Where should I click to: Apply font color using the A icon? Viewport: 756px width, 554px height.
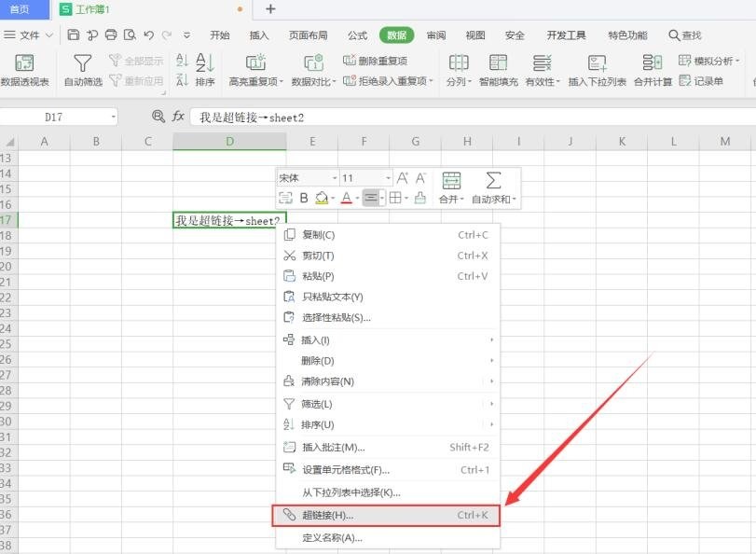[346, 197]
